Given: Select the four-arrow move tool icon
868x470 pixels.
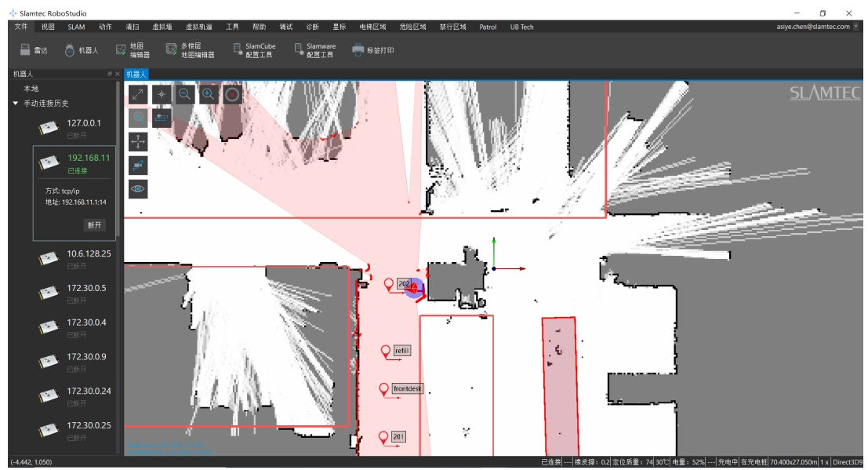Looking at the screenshot, I should tap(138, 141).
